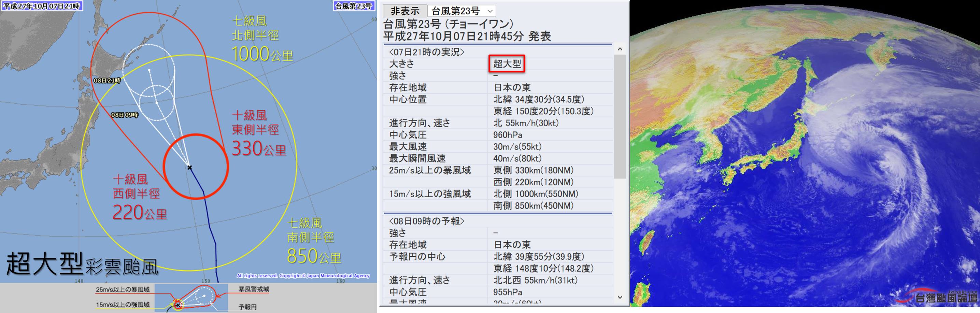Click the 最大風速 row label
This screenshot has height=313, width=980.
click(408, 146)
